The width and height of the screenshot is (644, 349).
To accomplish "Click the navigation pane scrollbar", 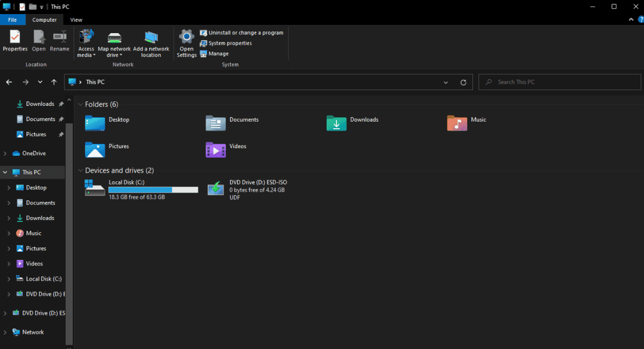I will pyautogui.click(x=69, y=234).
